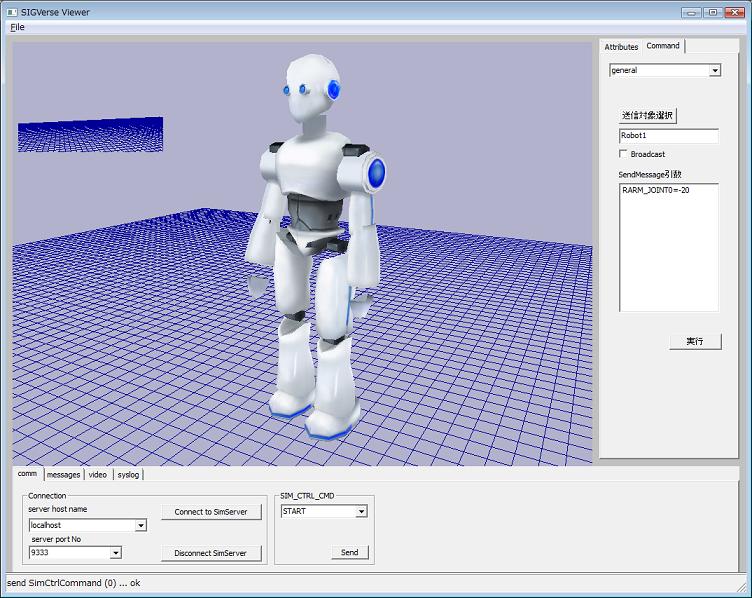Image resolution: width=752 pixels, height=598 pixels.
Task: Select the comm tab
Action: click(x=27, y=474)
